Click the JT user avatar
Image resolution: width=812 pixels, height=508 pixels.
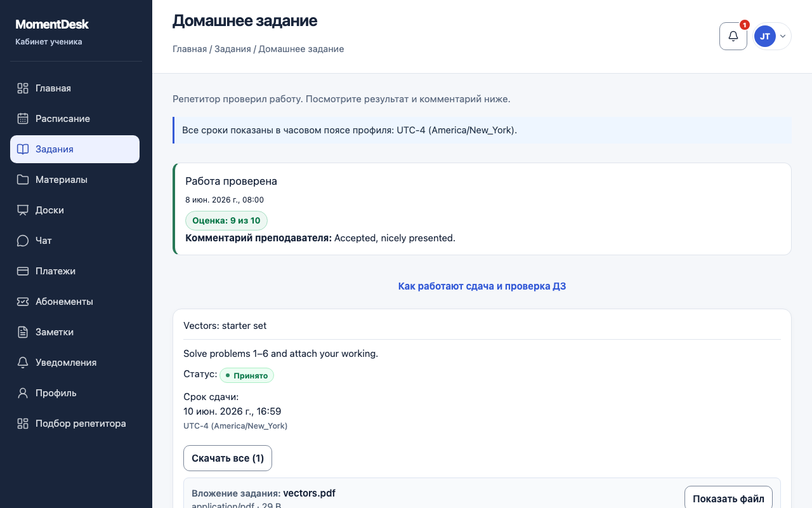[x=765, y=36]
